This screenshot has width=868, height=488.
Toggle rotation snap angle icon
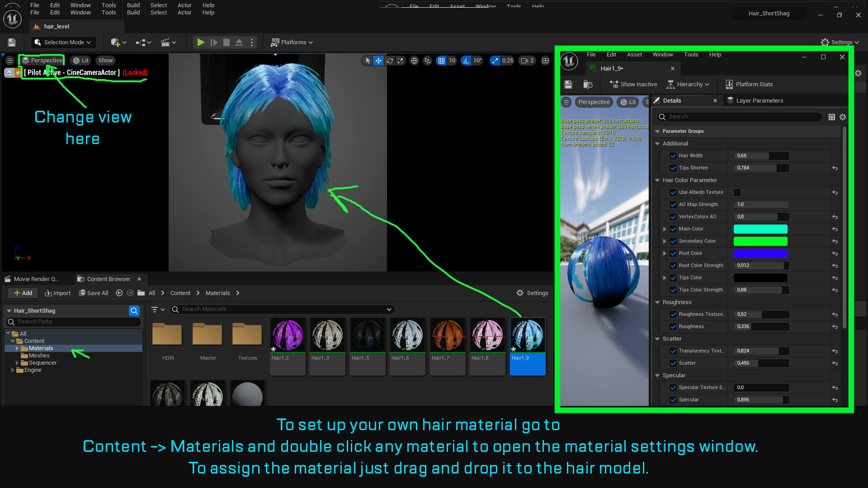(x=466, y=61)
